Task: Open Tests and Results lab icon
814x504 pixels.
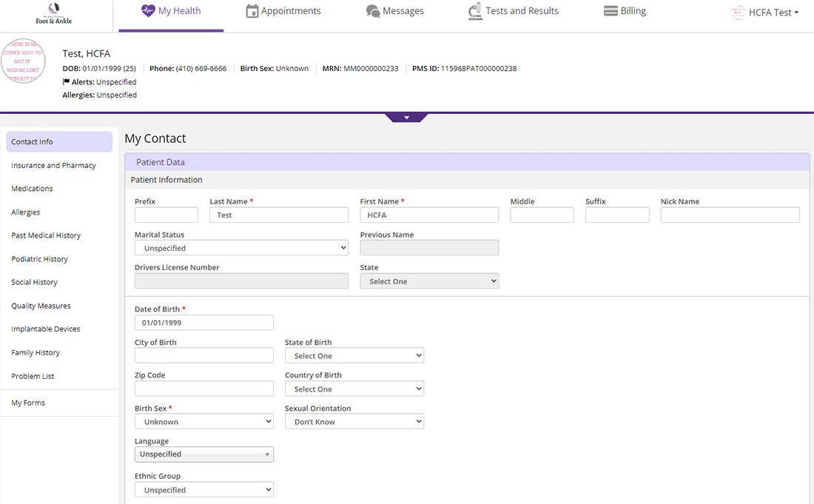Action: (476, 10)
